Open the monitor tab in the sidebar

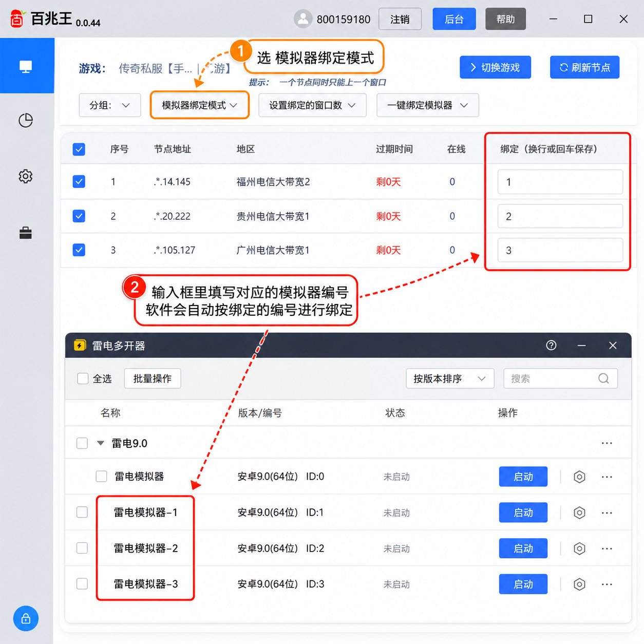(26, 66)
